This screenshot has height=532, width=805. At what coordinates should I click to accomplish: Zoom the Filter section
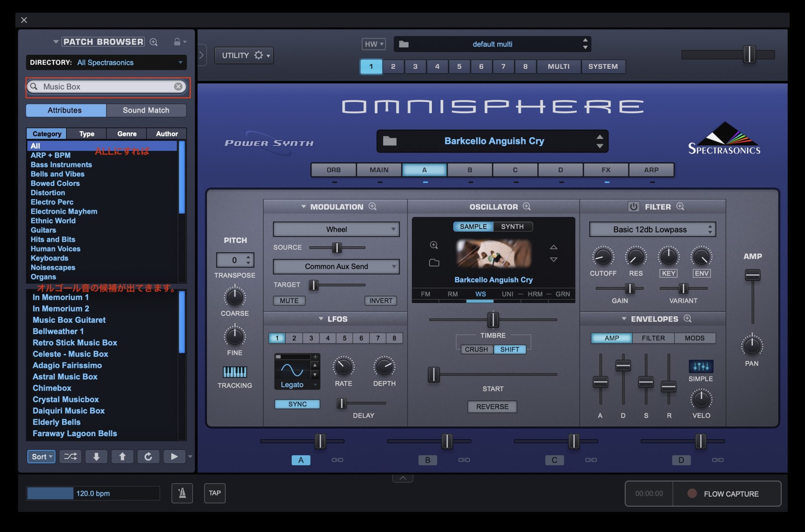coord(680,206)
